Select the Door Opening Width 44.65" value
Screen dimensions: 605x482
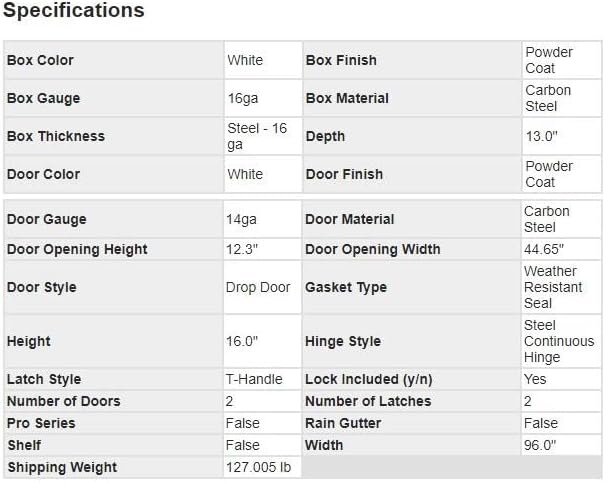click(x=544, y=249)
